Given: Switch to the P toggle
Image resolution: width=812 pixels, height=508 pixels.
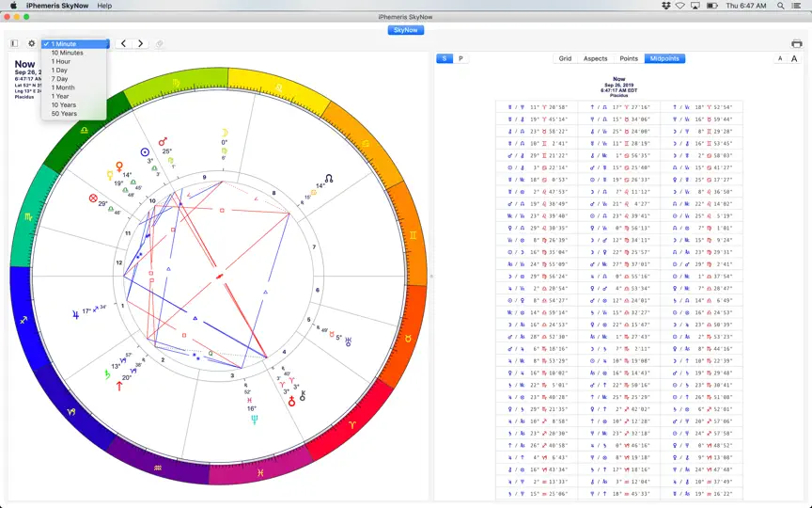Looking at the screenshot, I should point(461,58).
